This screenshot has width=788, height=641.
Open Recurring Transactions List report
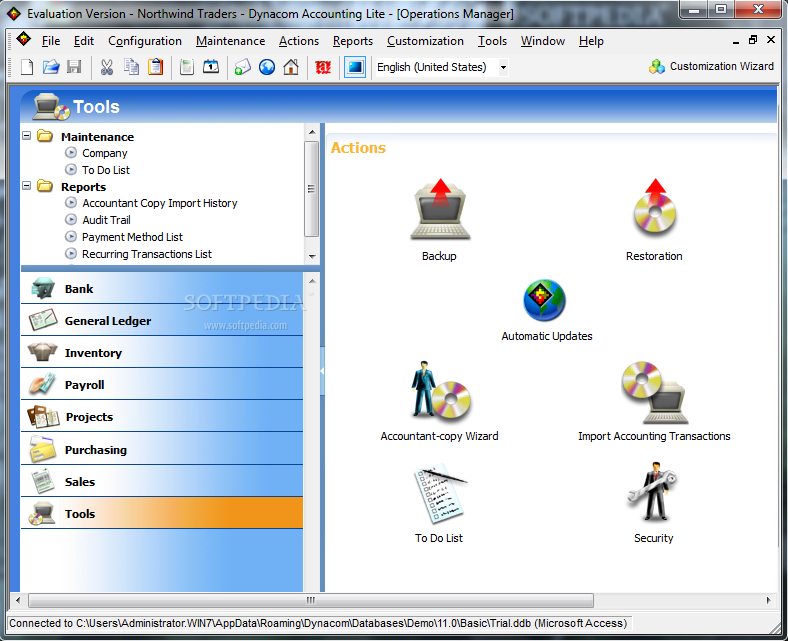pos(147,254)
